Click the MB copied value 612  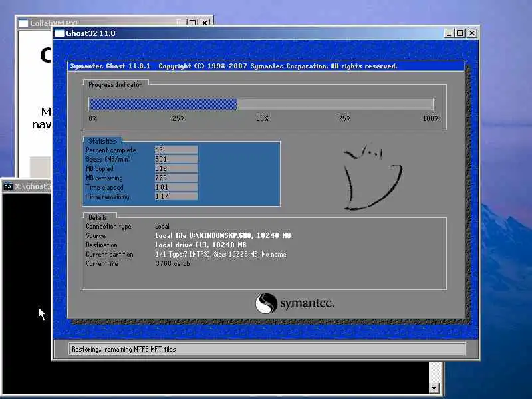point(176,168)
